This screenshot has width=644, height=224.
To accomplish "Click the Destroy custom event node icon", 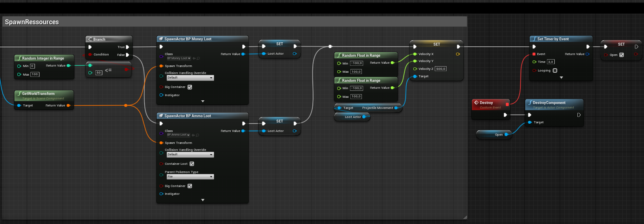I will point(476,102).
